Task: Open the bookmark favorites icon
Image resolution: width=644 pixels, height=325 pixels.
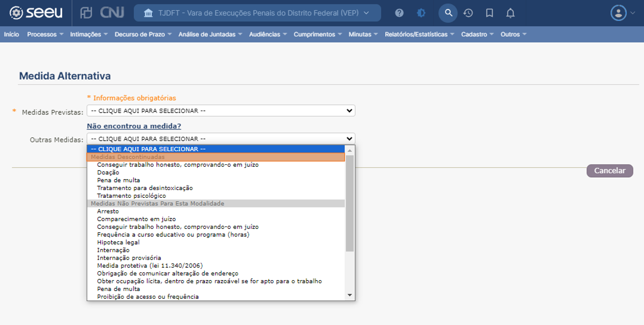Action: [x=489, y=13]
